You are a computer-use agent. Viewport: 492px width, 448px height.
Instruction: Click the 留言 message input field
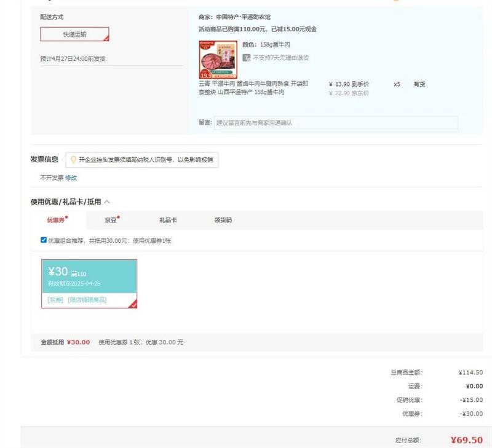coord(336,123)
